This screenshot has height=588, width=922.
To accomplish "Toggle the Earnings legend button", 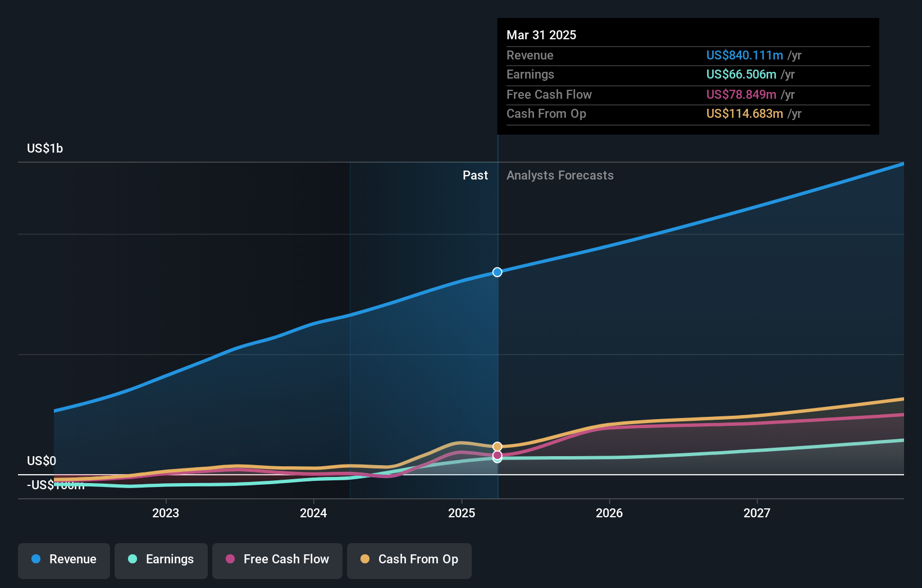I will (x=161, y=561).
